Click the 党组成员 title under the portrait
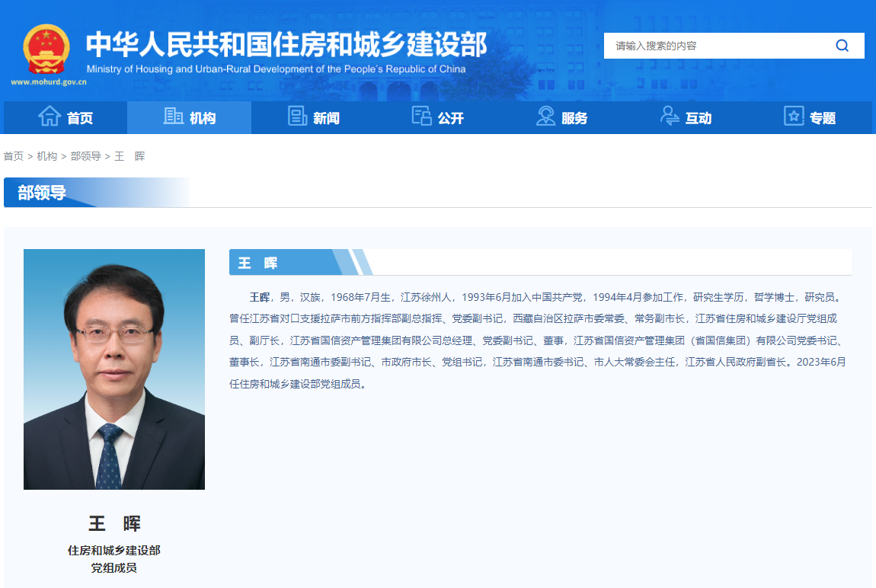This screenshot has width=876, height=588. click(114, 568)
